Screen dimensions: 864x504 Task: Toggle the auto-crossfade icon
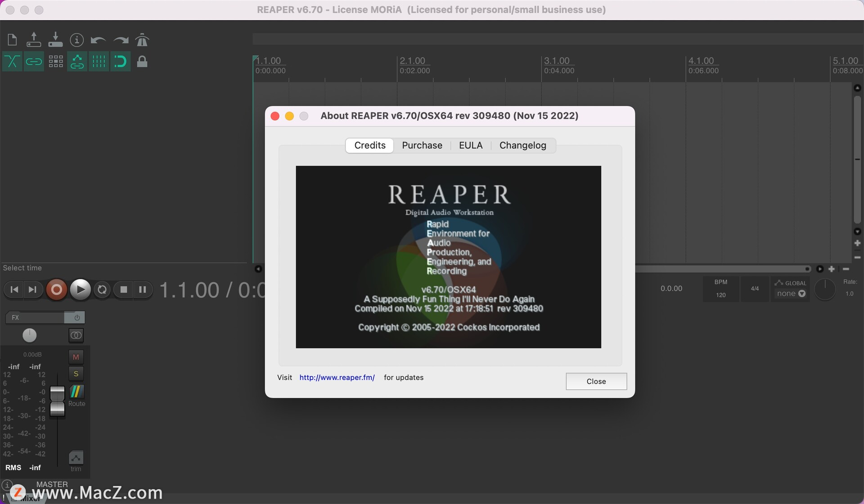12,62
